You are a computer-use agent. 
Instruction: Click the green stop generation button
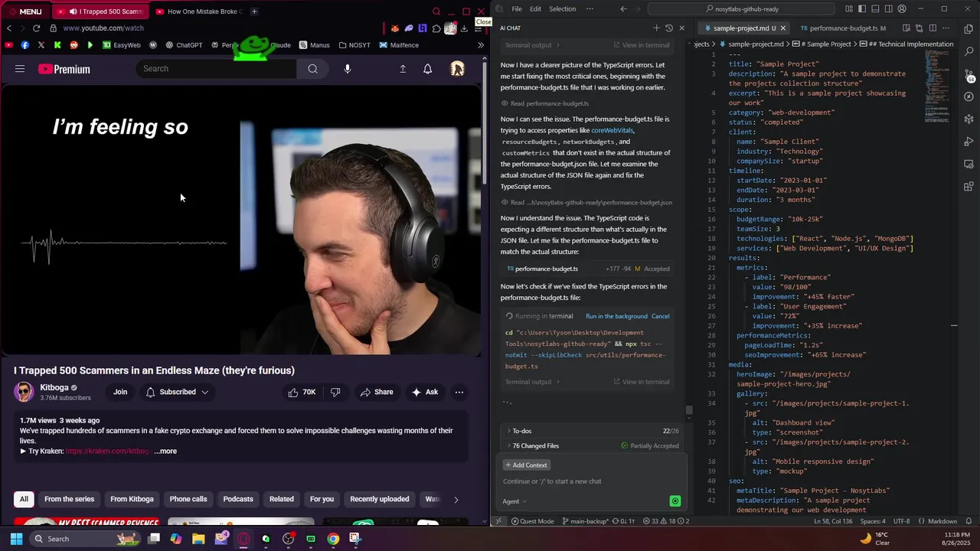click(x=675, y=501)
